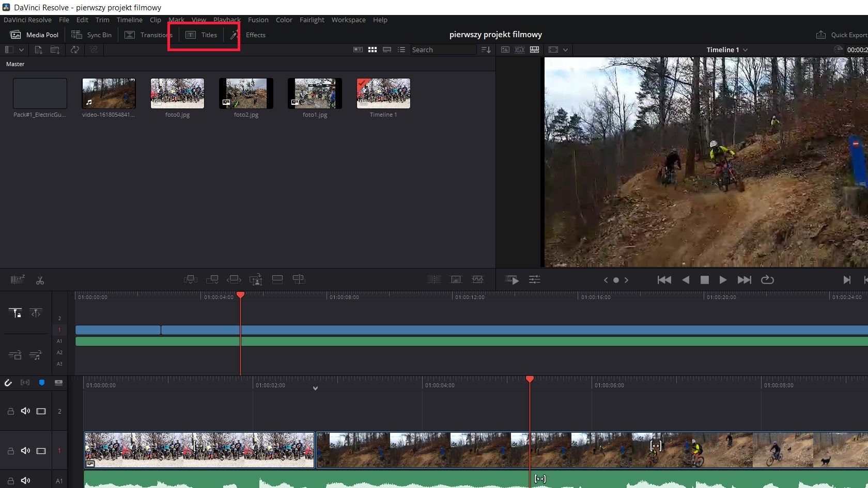868x488 pixels.
Task: Open the Titles panel
Action: click(202, 35)
